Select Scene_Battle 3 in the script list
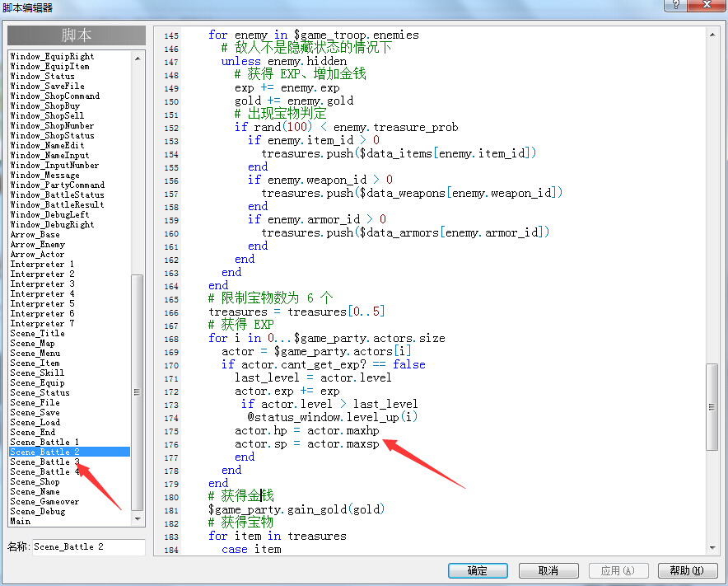 pyautogui.click(x=44, y=462)
